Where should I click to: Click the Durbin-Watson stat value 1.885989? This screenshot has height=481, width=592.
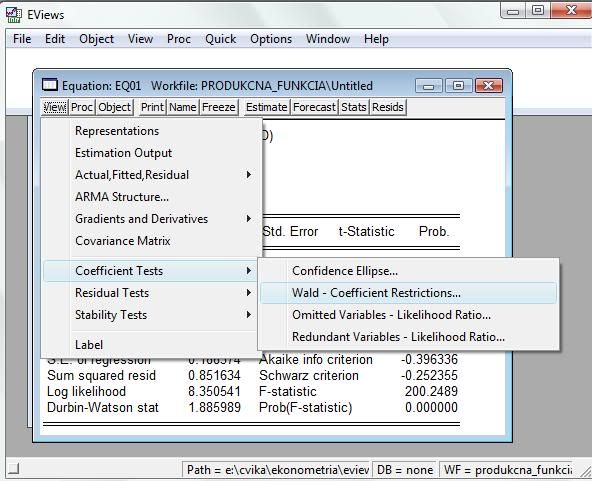(x=214, y=407)
